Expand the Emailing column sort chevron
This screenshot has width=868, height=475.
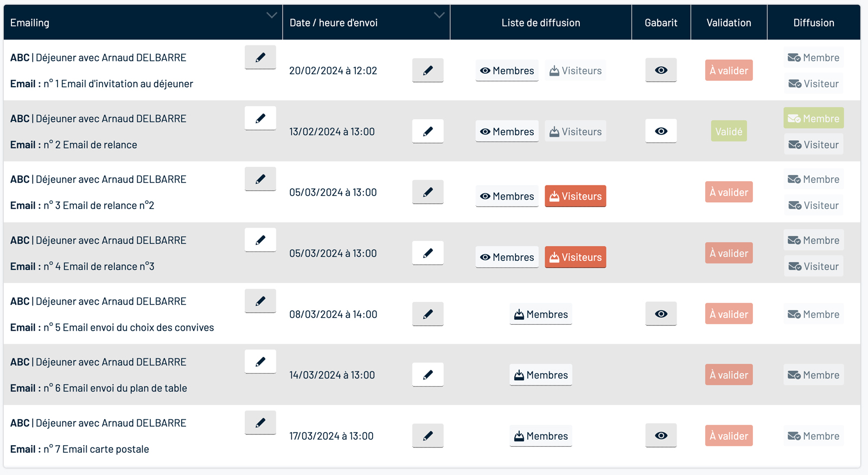click(x=272, y=15)
